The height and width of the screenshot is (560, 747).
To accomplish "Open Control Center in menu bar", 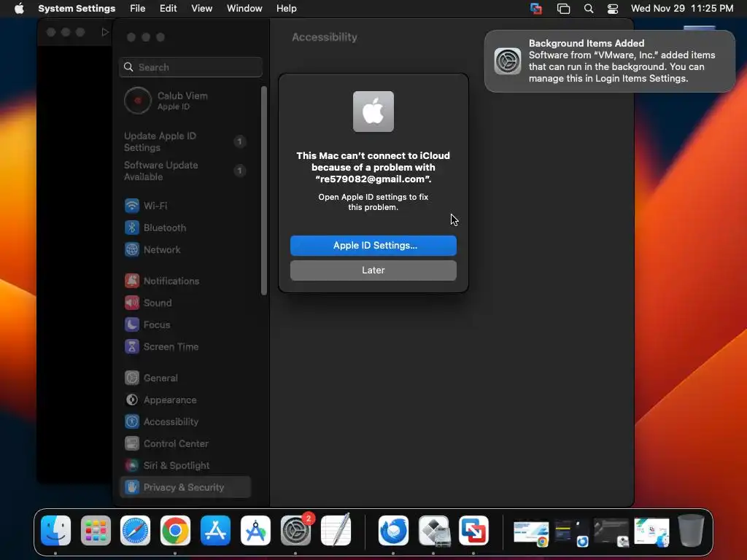I will tap(613, 9).
